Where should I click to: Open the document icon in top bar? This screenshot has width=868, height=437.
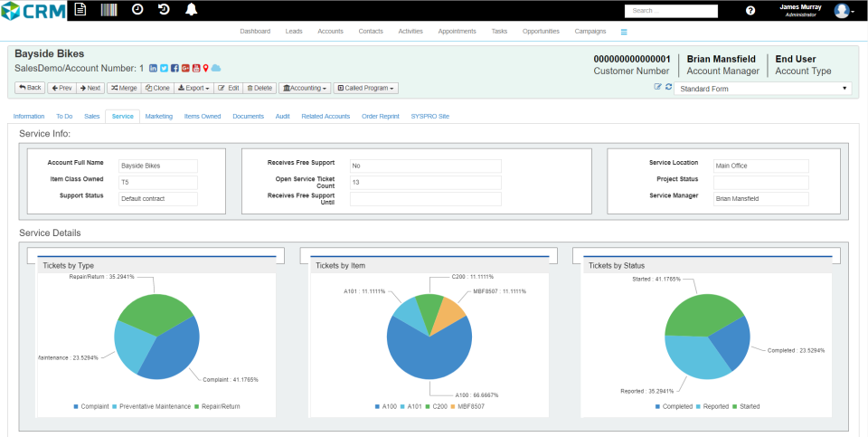tap(80, 9)
